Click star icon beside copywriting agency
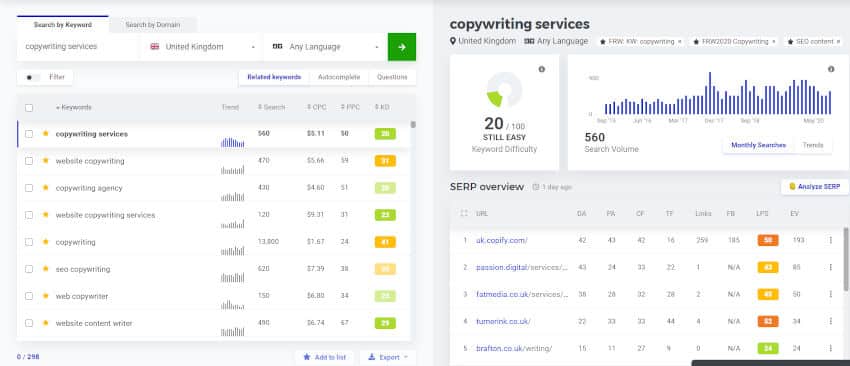Image resolution: width=850 pixels, height=366 pixels. point(46,188)
